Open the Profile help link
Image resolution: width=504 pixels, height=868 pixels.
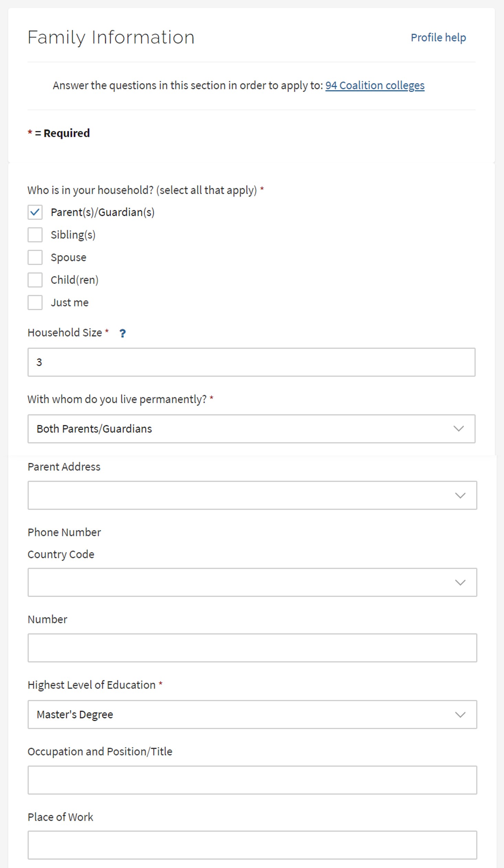[x=438, y=37]
